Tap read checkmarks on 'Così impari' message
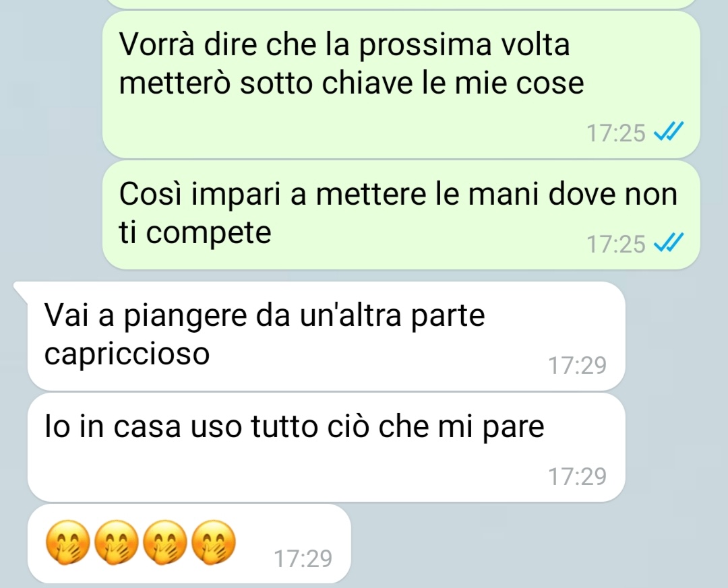Image resolution: width=728 pixels, height=588 pixels. pyautogui.click(x=669, y=242)
